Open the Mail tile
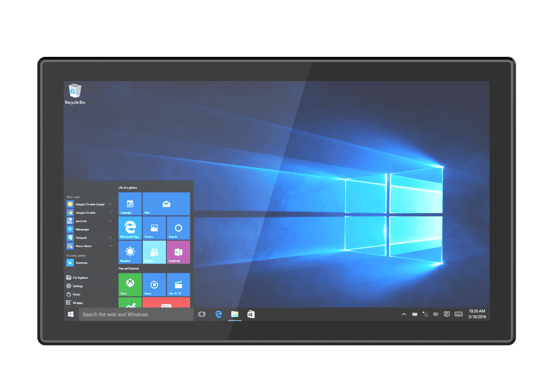The image size is (558, 392). (166, 203)
